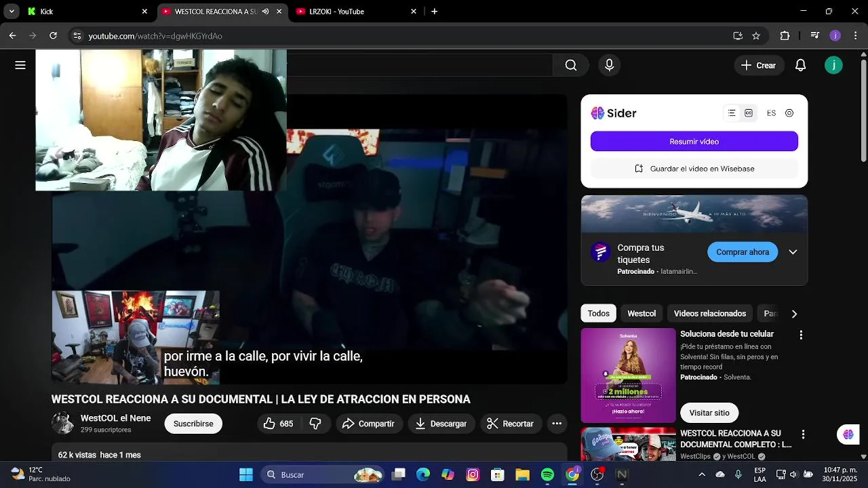This screenshot has height=488, width=868.
Task: Open the Solventa ad thumbnail
Action: pos(629,375)
